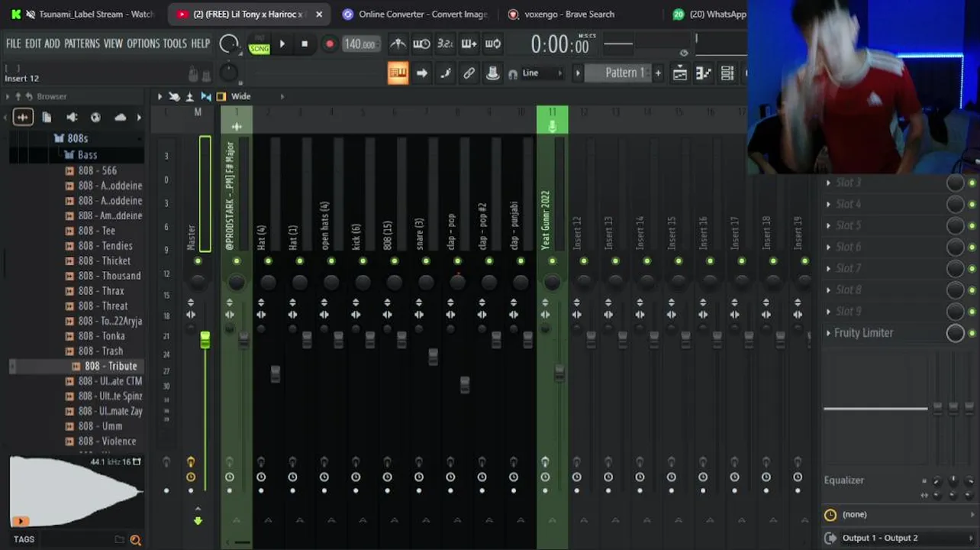Open the Fruity Limiter slot menu arrow

[828, 333]
